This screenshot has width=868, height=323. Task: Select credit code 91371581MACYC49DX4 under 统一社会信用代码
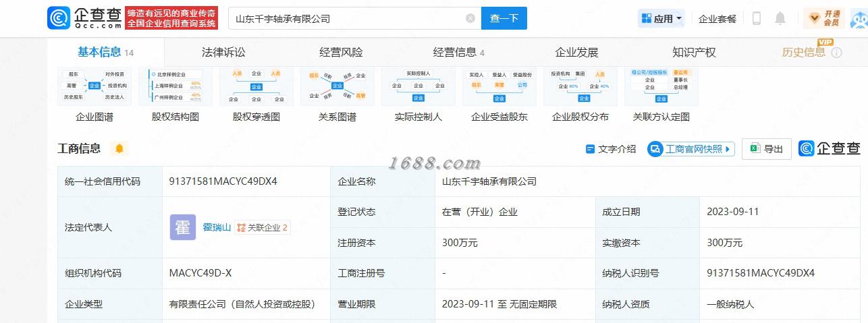[x=223, y=181]
